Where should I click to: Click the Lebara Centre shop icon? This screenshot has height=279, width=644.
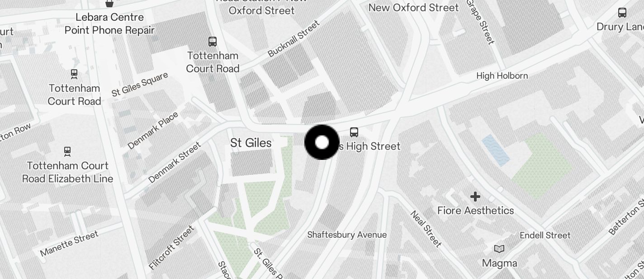coord(109,3)
